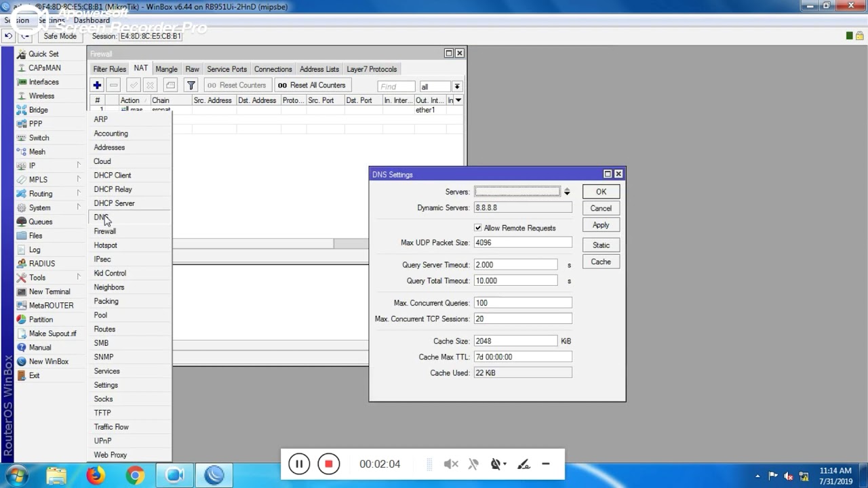
Task: Open the Wireless sidebar item
Action: (x=41, y=96)
